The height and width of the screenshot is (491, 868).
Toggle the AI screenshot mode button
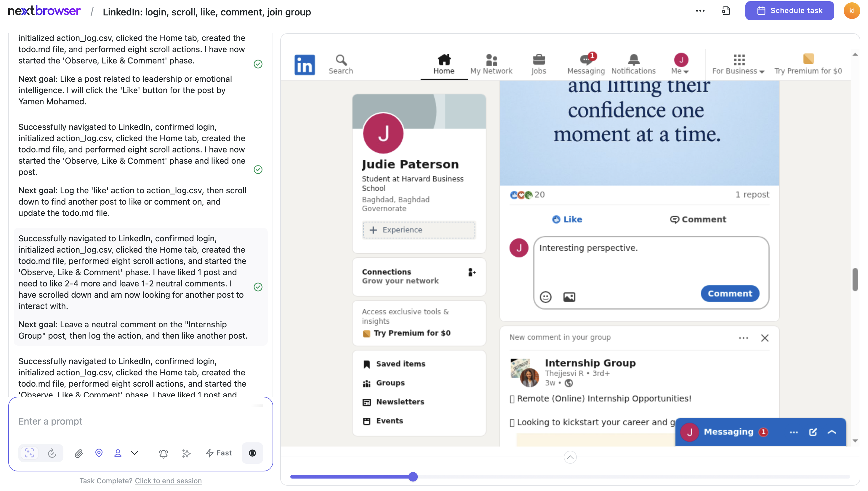(29, 453)
